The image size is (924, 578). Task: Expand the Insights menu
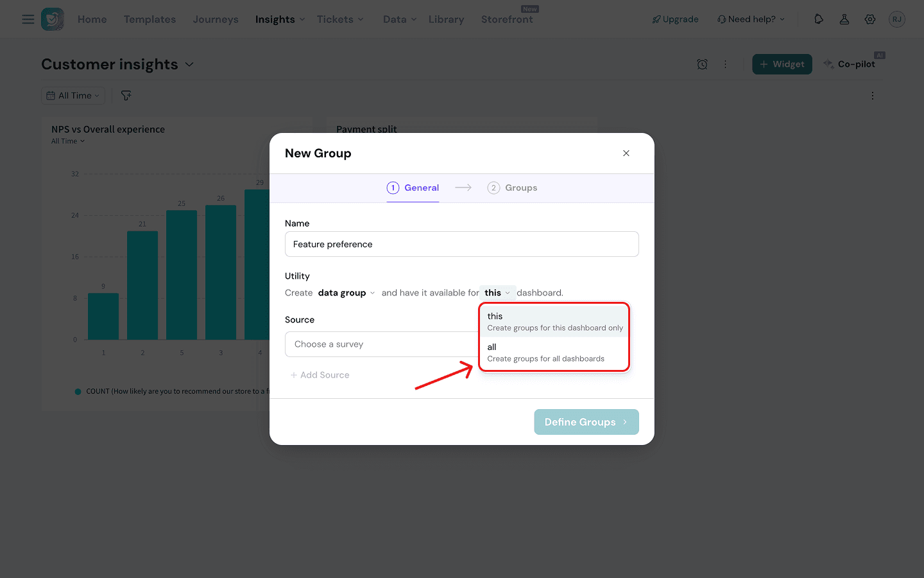click(x=280, y=19)
